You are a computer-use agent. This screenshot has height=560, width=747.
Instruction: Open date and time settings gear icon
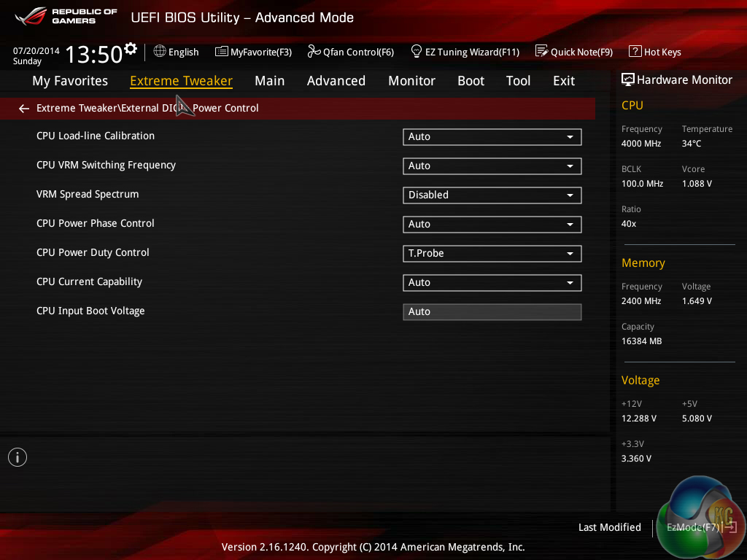(x=131, y=49)
